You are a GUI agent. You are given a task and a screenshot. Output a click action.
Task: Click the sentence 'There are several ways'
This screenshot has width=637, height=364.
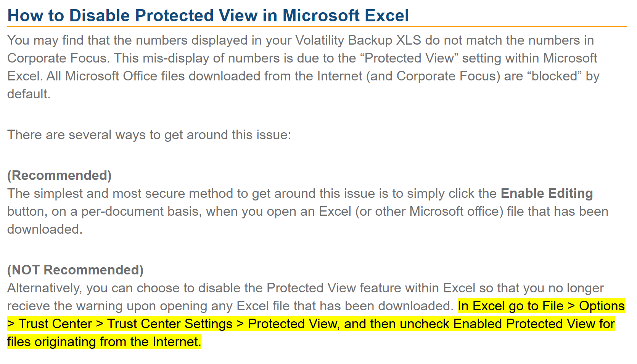pyautogui.click(x=149, y=135)
